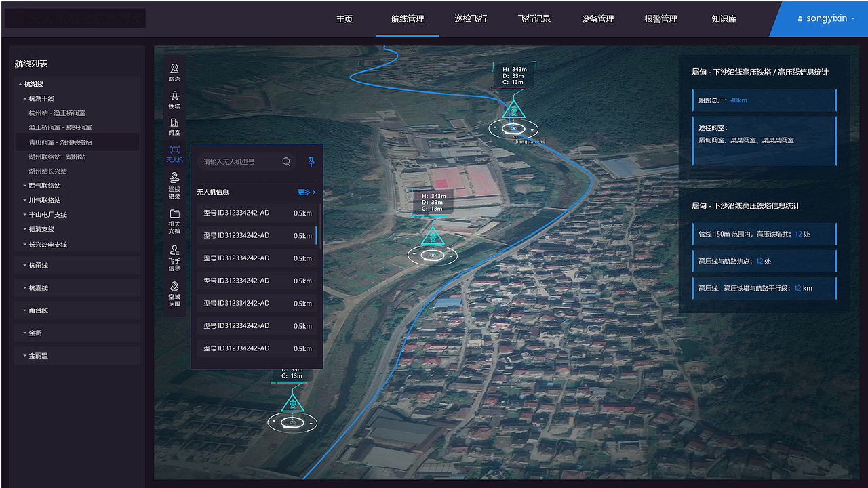Open the 航线管理 tab
868x488 pixels.
pos(408,19)
